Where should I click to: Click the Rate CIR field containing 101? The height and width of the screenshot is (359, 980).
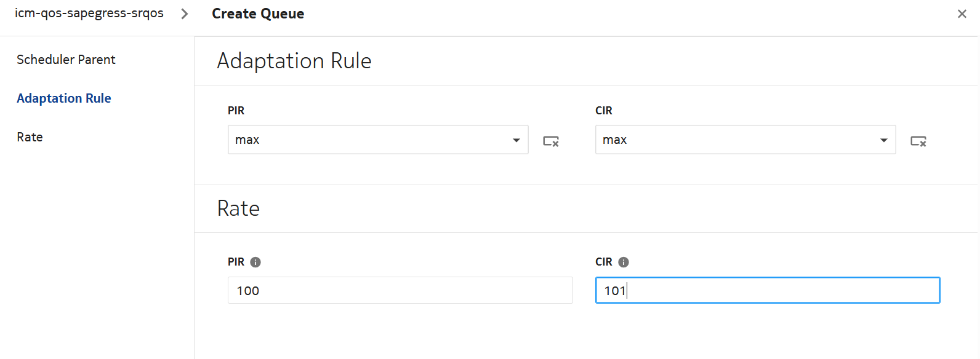768,290
